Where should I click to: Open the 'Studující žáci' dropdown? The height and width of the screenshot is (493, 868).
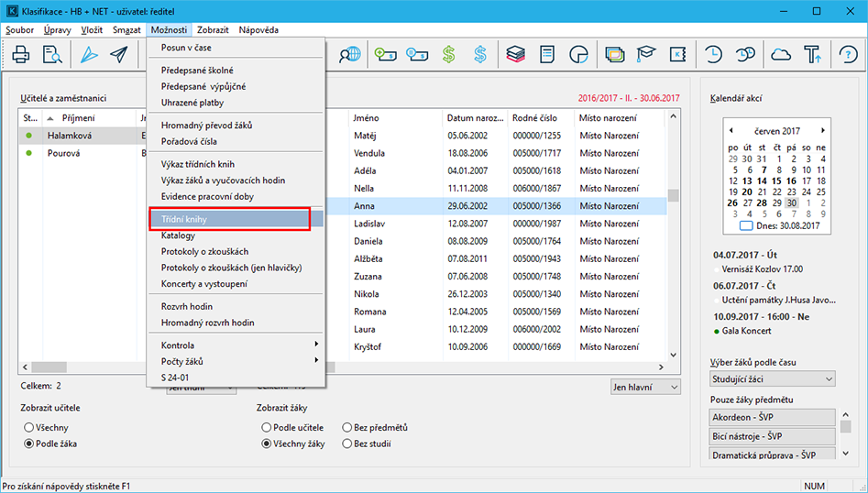(773, 378)
